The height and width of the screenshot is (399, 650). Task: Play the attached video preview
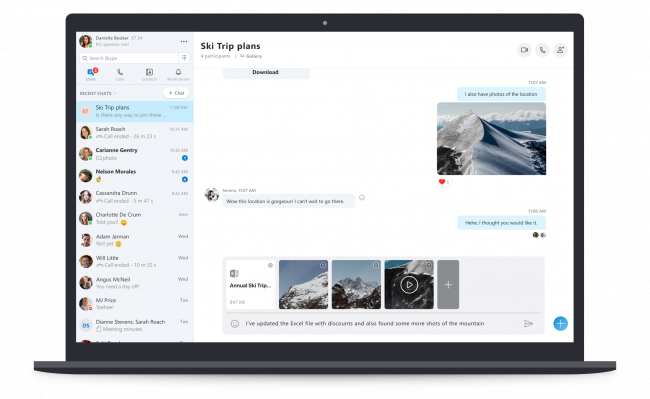(x=409, y=285)
